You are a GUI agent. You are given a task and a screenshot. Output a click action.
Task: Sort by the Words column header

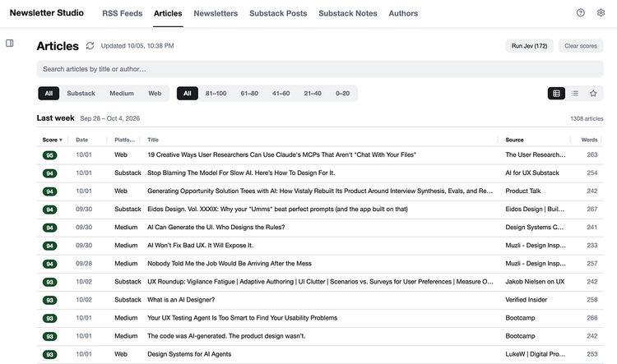pos(589,140)
